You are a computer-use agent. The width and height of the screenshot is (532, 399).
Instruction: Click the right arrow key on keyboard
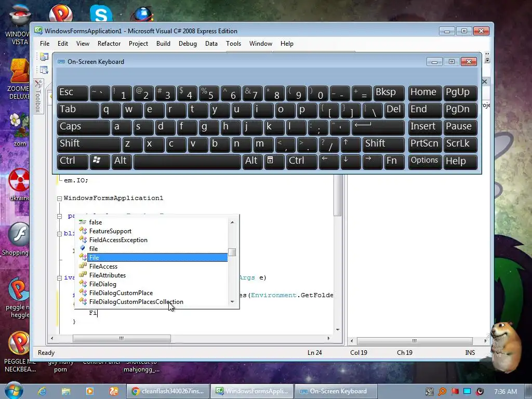[373, 162]
